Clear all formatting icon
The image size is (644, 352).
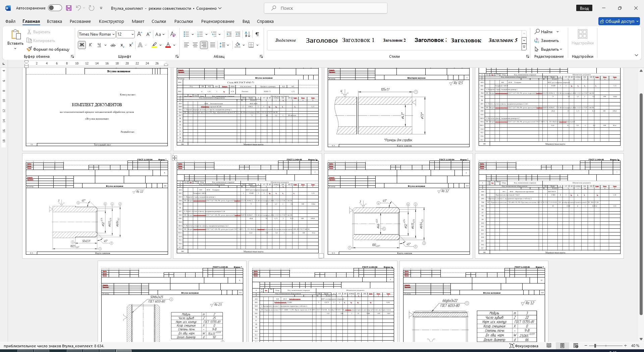(x=173, y=34)
